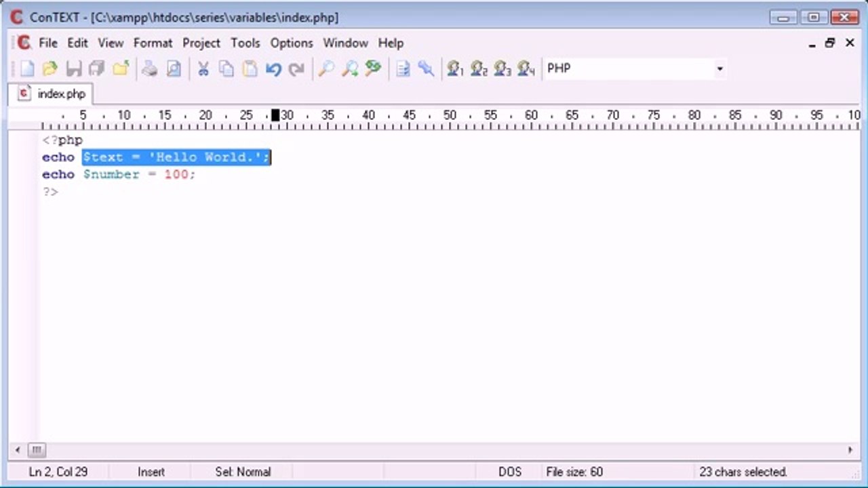
Task: Switch to the index.php tab
Action: [52, 94]
